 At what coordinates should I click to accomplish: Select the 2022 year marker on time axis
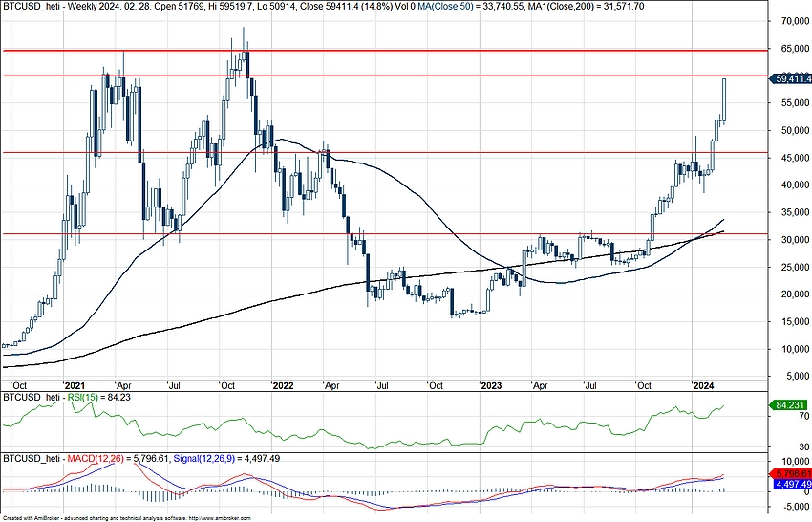[x=282, y=385]
